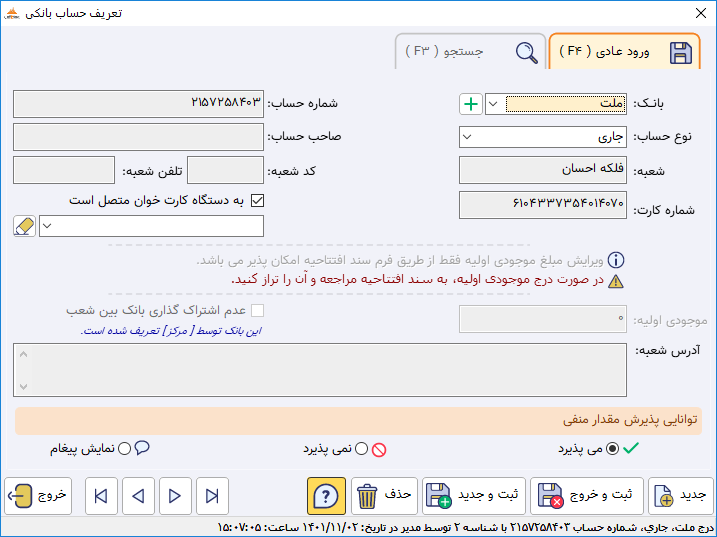
Task: Click the yellow warning triangle icon
Action: pyautogui.click(x=615, y=281)
